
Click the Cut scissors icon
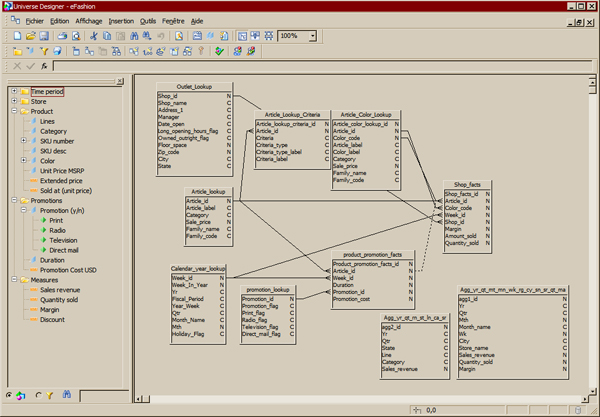coord(93,36)
